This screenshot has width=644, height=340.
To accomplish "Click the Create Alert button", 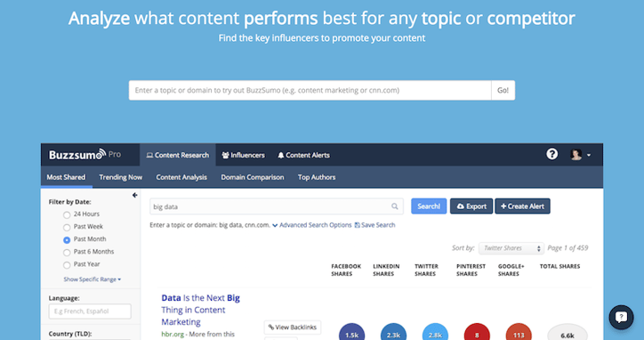I will (522, 206).
